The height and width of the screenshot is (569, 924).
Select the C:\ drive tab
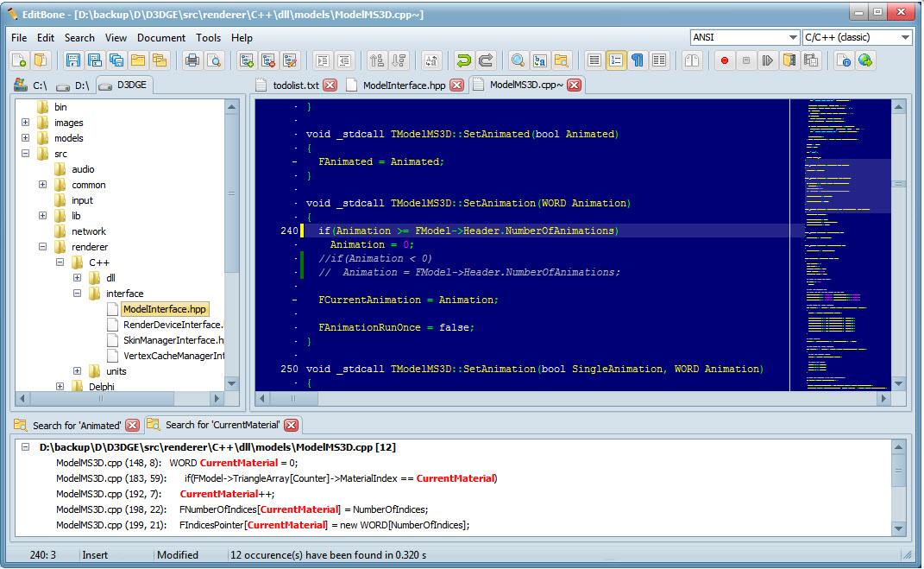pos(31,85)
